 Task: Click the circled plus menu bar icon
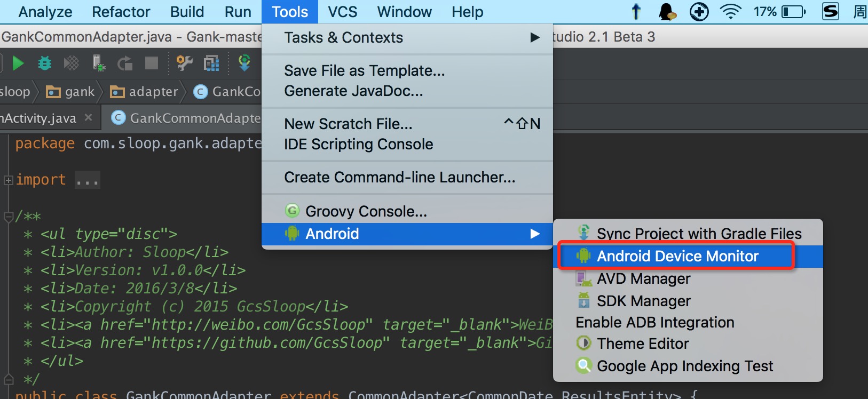pyautogui.click(x=699, y=12)
